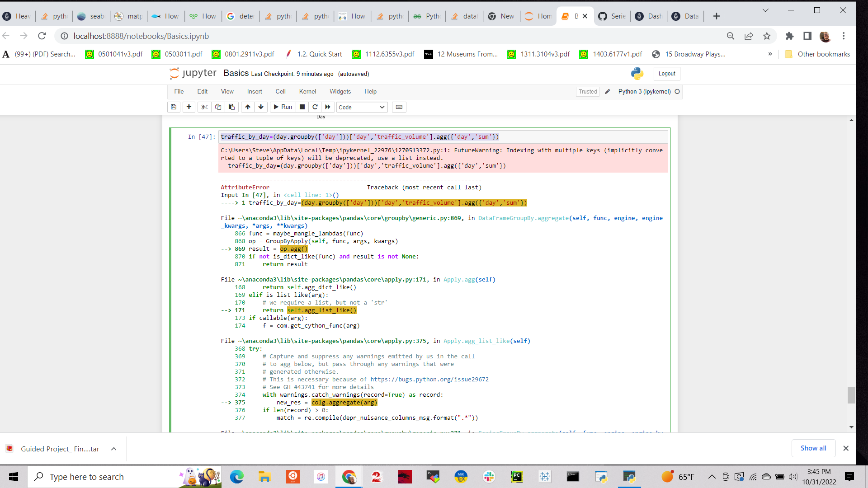Expand the Guided Project download options chevron
Viewport: 868px width, 488px height.
pos(114,449)
